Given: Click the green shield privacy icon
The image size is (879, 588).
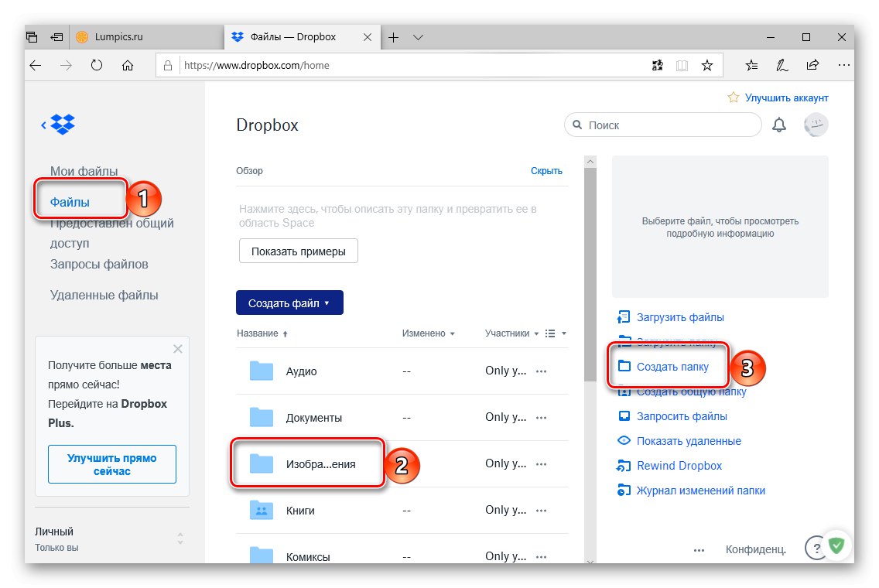Looking at the screenshot, I should (836, 544).
